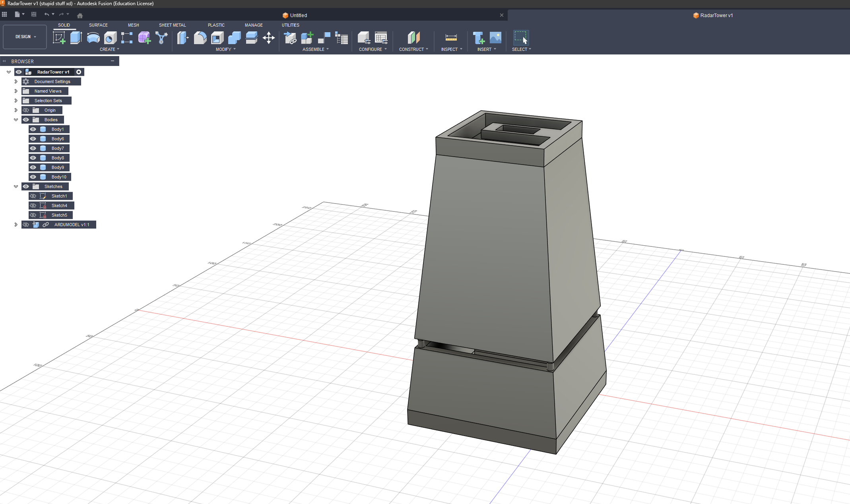
Task: Click the Fillet tool in Modify
Action: 200,38
